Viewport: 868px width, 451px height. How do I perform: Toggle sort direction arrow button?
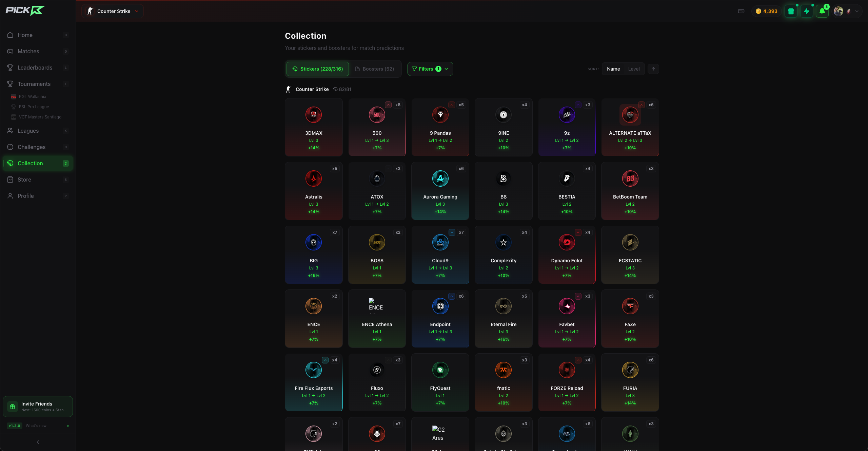(653, 69)
